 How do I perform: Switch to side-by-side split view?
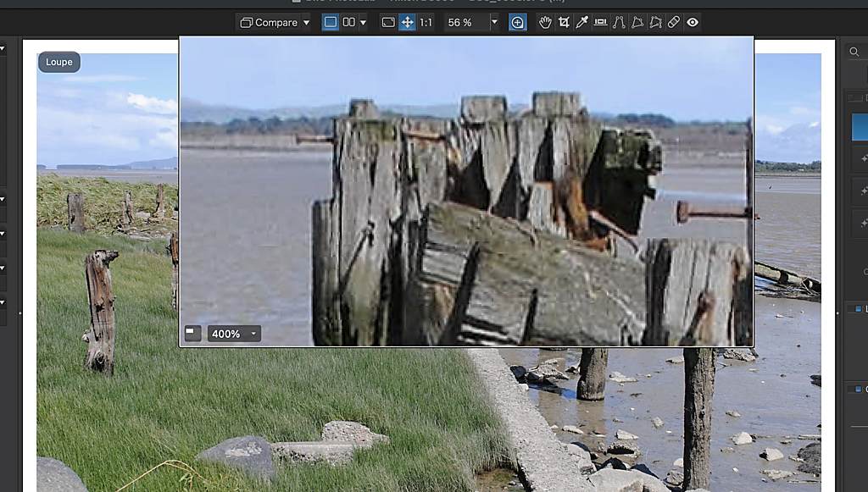click(x=348, y=23)
